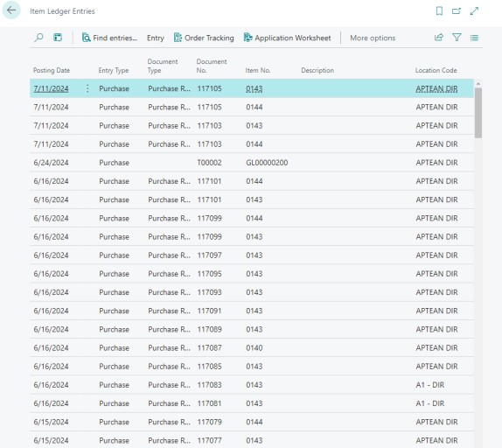Open page in new window icon
The width and height of the screenshot is (502, 448).
click(x=457, y=11)
